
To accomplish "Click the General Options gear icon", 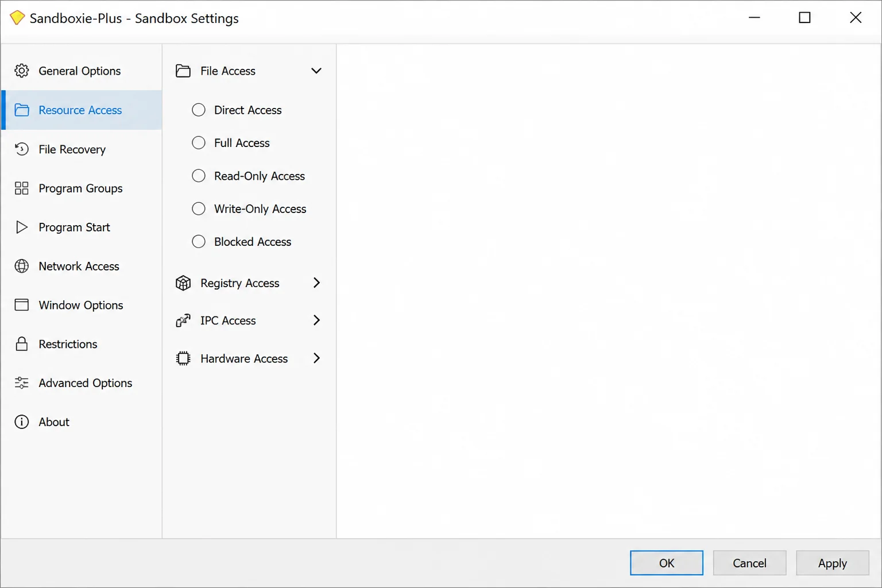I will [x=22, y=71].
